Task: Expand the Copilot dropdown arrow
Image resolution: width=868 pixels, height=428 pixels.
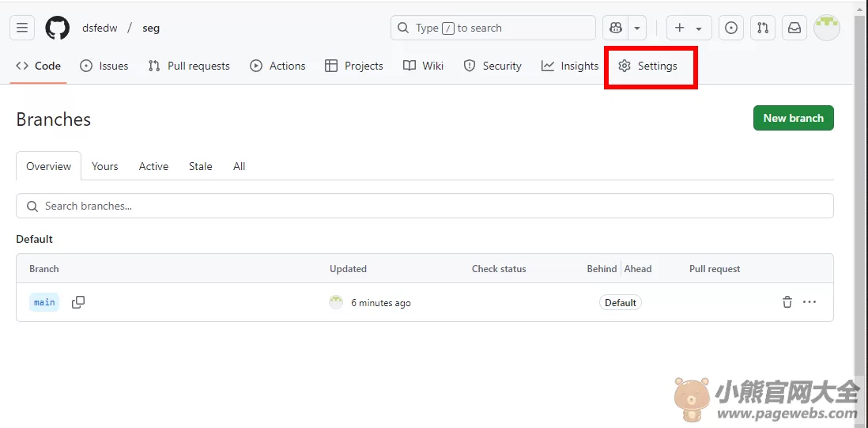Action: click(x=637, y=28)
